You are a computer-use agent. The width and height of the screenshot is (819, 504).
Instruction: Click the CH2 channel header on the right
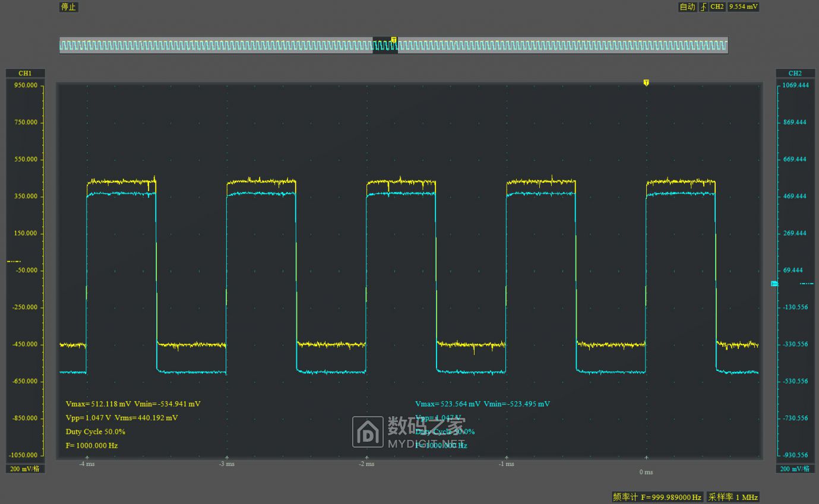tap(795, 73)
